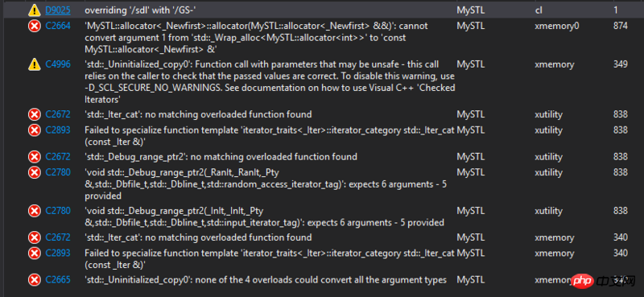Open C2893 code link at xmemory line 340
This screenshot has width=644, height=297.
[x=57, y=253]
